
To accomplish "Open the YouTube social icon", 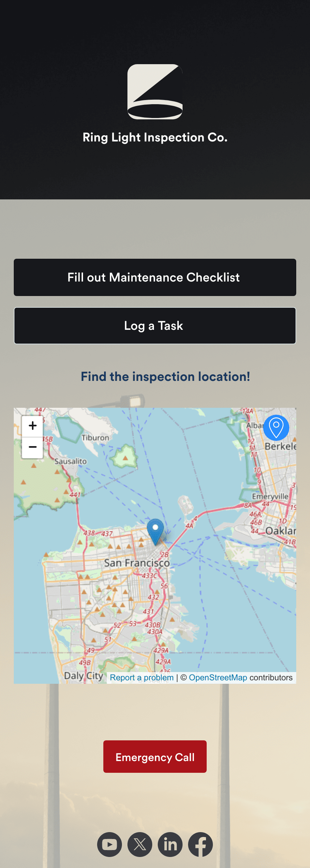I will (110, 845).
